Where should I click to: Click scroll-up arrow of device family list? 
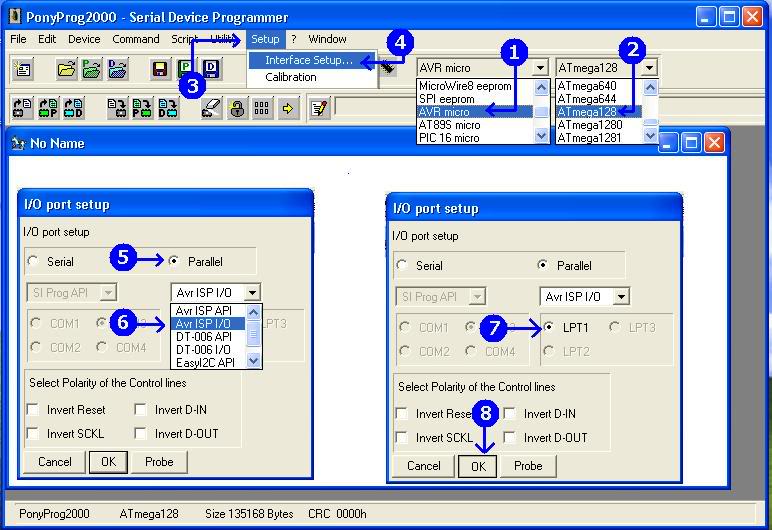click(541, 87)
